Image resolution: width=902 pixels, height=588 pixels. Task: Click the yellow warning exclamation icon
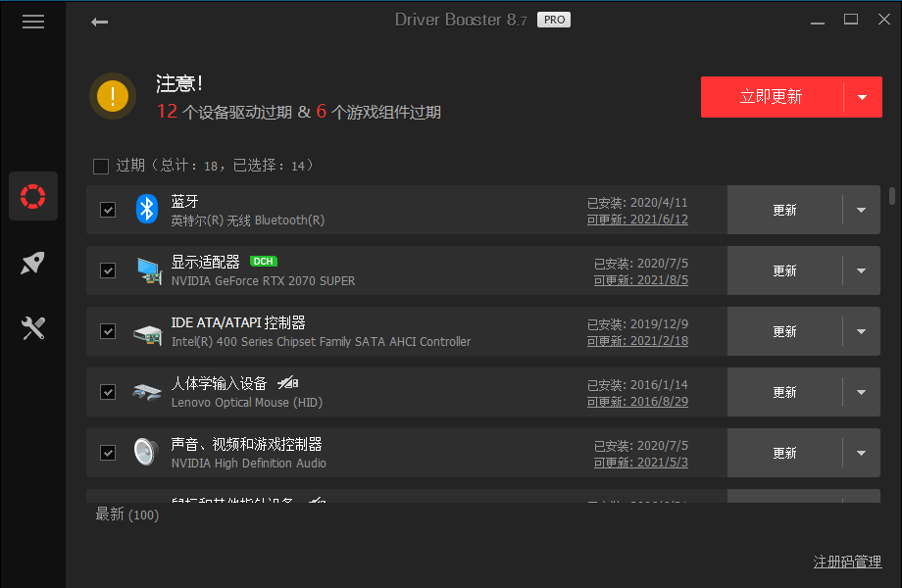point(112,96)
